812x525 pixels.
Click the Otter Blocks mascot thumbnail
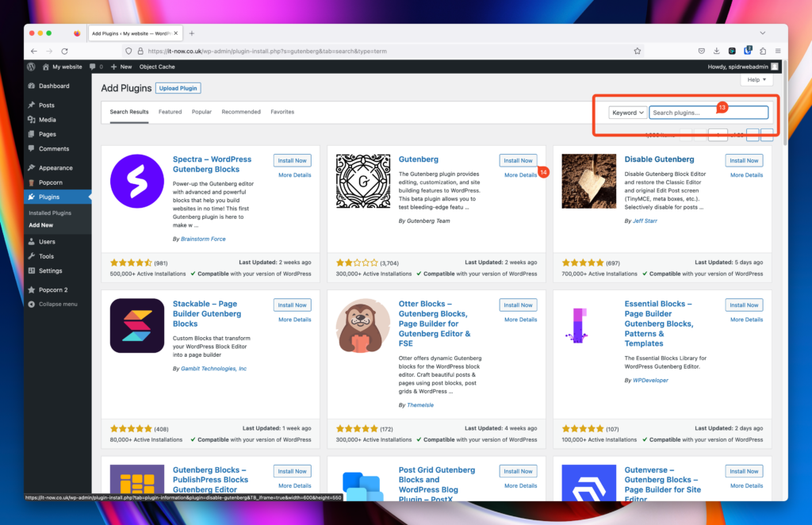point(363,326)
